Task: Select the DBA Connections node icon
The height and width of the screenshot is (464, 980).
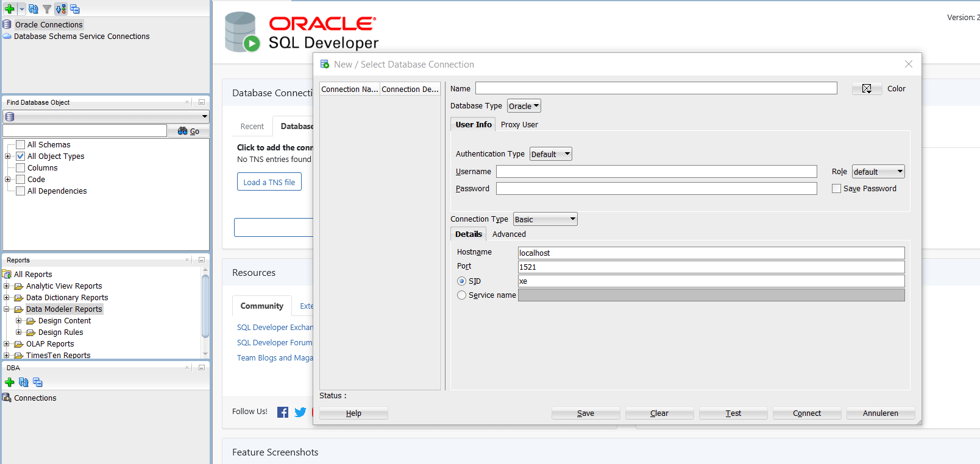Action: 7,398
